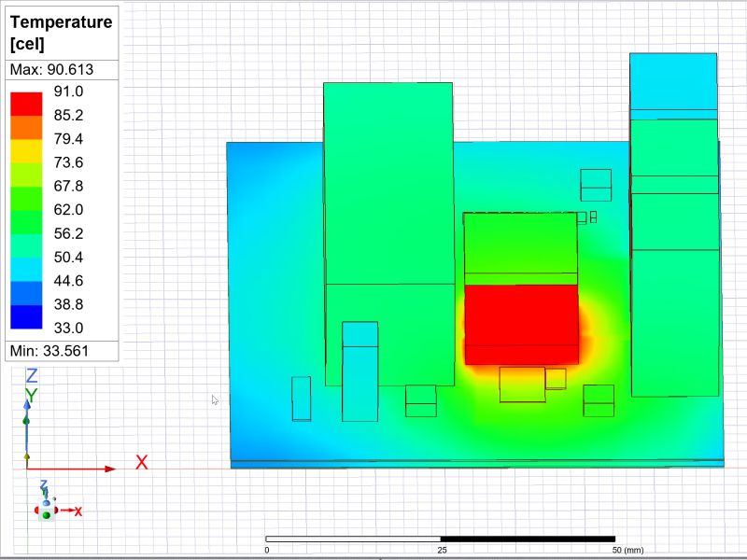The image size is (747, 560).
Task: Click the Temperature [cel] legend title
Action: [x=62, y=33]
